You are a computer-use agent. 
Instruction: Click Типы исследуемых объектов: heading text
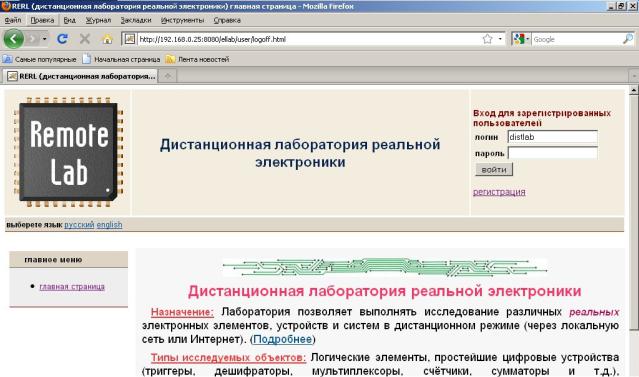click(x=228, y=357)
